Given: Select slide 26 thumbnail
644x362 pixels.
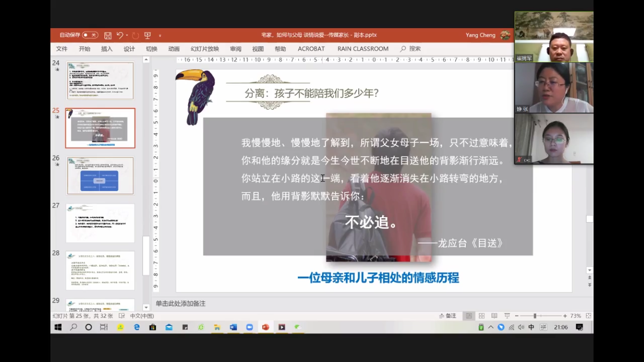Looking at the screenshot, I should (x=100, y=175).
